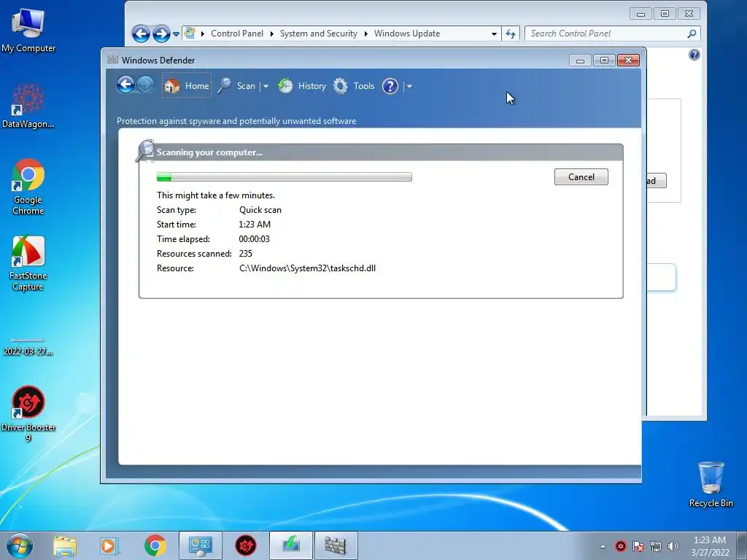
Task: Click the Control Panel search magnifier icon
Action: (x=692, y=34)
